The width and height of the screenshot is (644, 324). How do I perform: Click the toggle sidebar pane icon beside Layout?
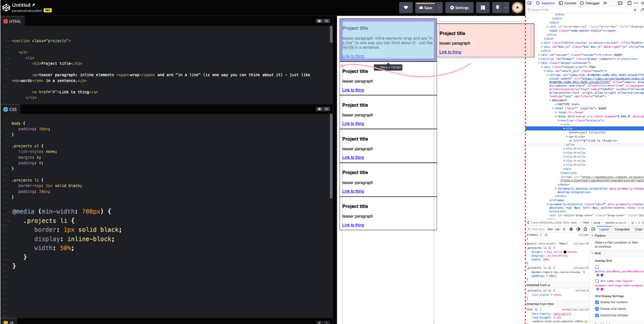pyautogui.click(x=593, y=230)
